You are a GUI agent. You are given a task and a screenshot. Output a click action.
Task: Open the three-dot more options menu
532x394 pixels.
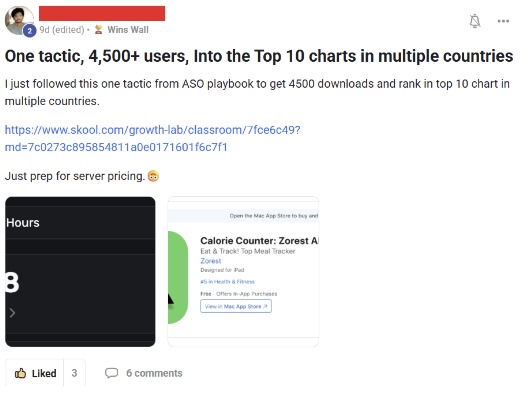click(x=503, y=21)
